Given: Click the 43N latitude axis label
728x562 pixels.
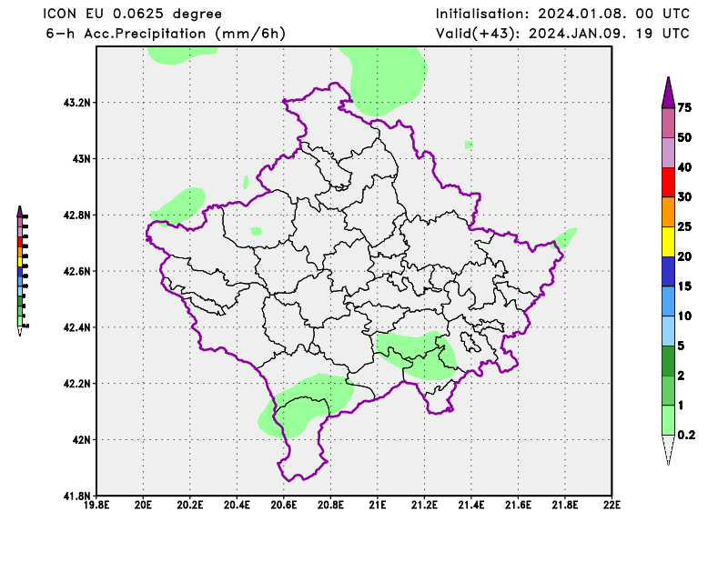Looking at the screenshot, I should pyautogui.click(x=82, y=159).
